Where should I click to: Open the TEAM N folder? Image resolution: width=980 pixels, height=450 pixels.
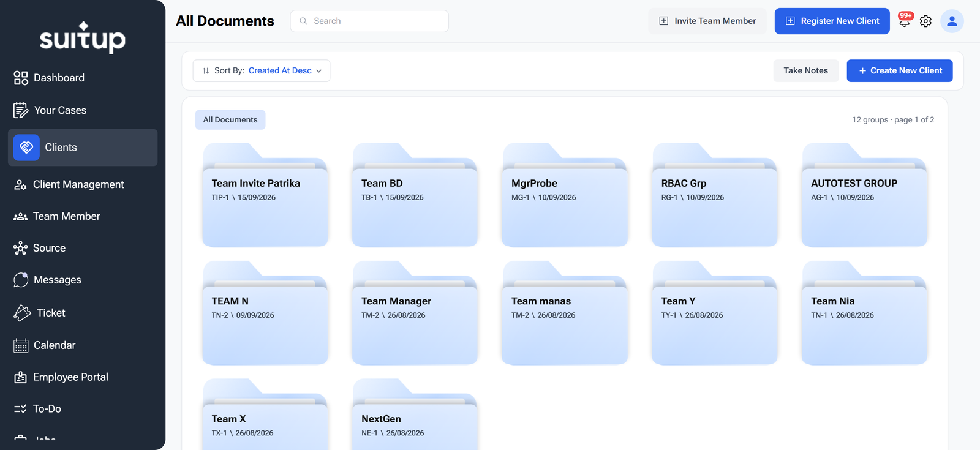pyautogui.click(x=265, y=313)
